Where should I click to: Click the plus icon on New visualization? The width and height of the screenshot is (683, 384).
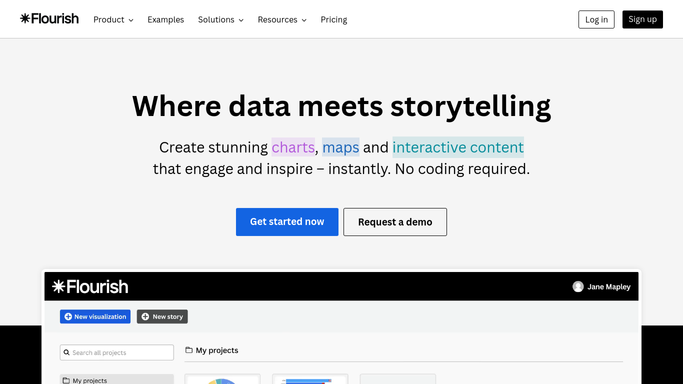pos(68,317)
